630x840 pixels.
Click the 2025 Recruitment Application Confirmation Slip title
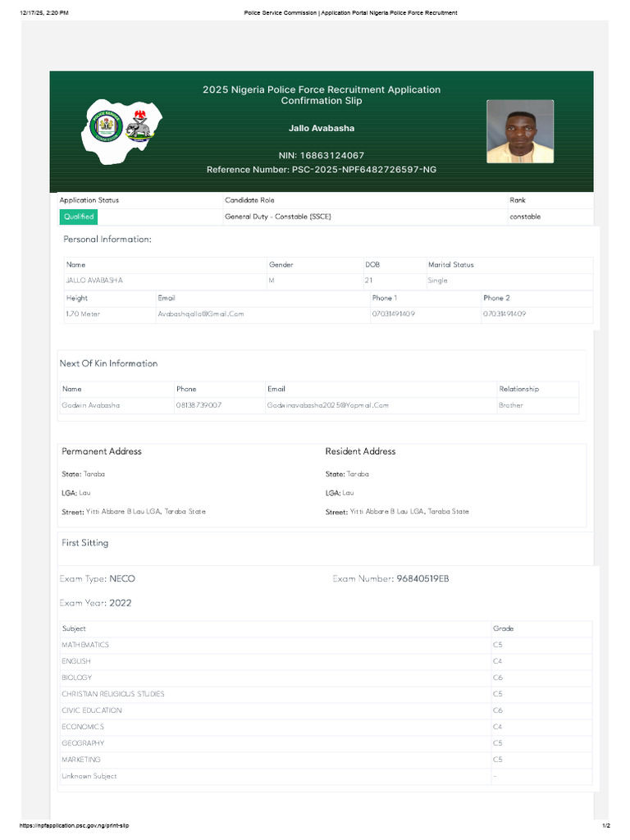[x=322, y=95]
